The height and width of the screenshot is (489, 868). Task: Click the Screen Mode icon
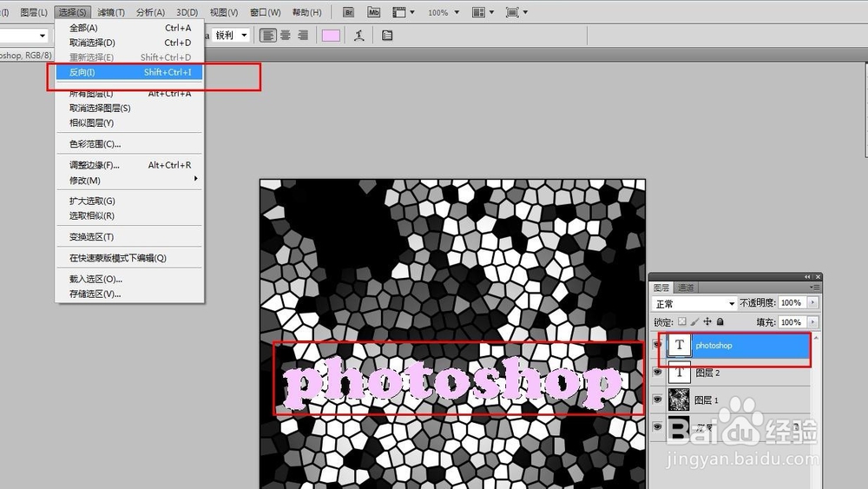pyautogui.click(x=512, y=12)
